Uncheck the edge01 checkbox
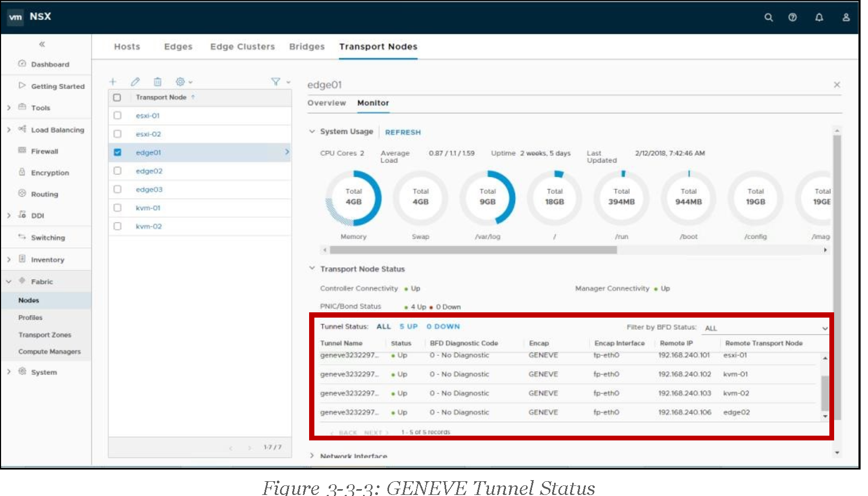The width and height of the screenshot is (868, 496). tap(117, 152)
